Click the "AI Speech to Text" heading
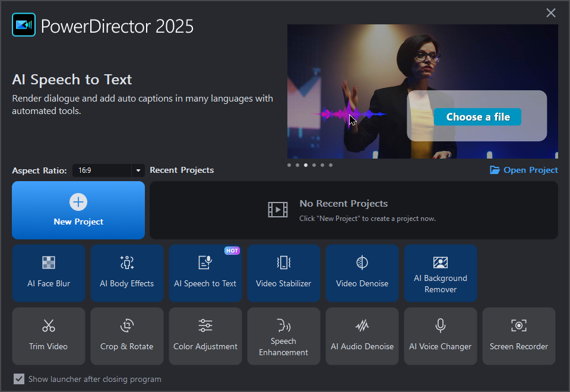Screen dimensions: 570x392 click(x=72, y=80)
